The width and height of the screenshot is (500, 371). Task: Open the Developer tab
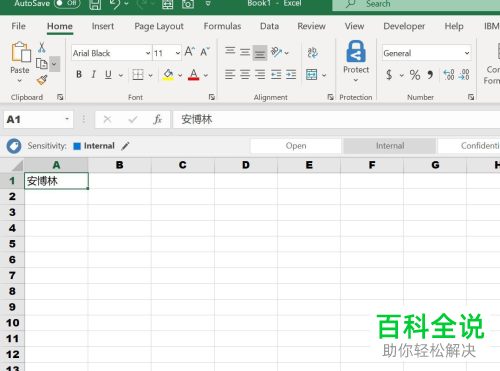point(404,26)
